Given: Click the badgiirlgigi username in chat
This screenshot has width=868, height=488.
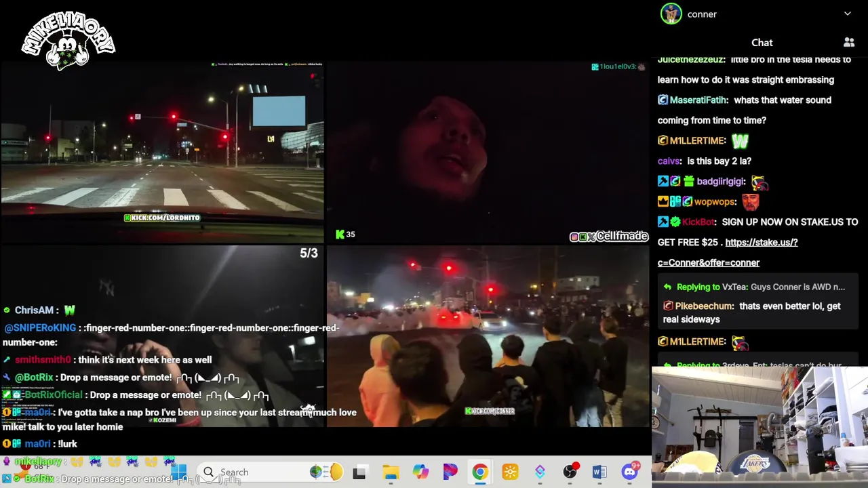Looking at the screenshot, I should pyautogui.click(x=721, y=181).
